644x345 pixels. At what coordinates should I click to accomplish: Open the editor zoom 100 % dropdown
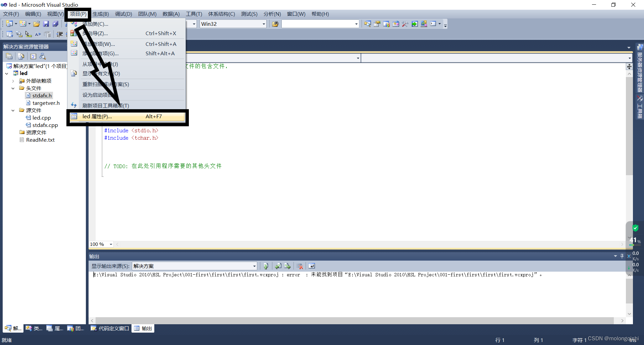[x=111, y=244]
